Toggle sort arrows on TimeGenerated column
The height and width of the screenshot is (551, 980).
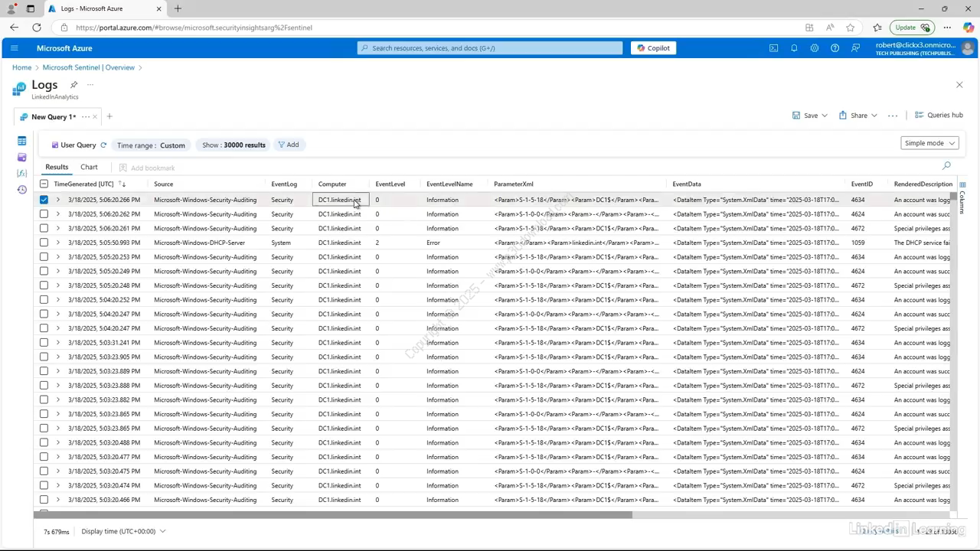tap(122, 184)
